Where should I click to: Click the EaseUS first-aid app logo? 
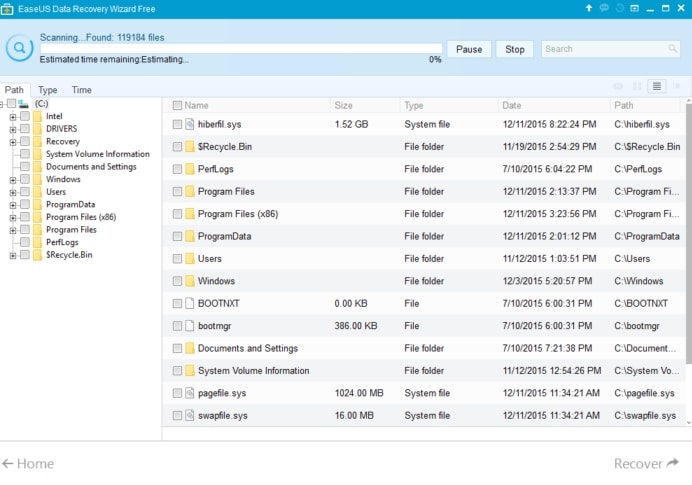pos(7,9)
